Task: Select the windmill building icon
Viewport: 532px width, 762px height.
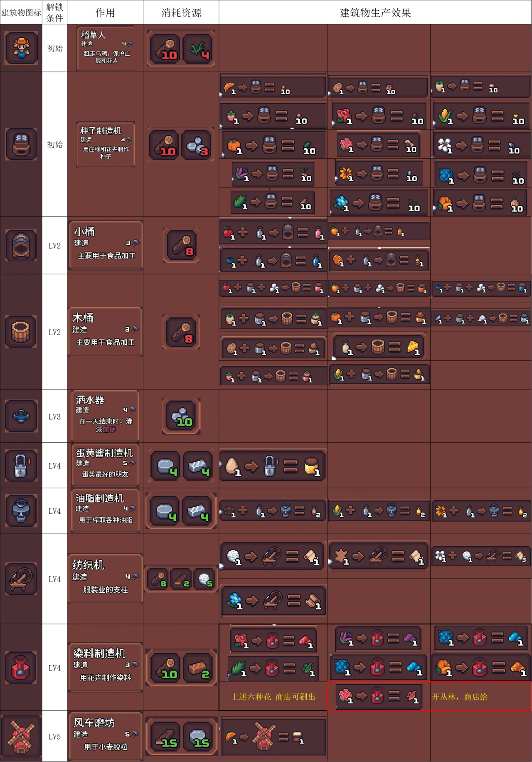Action: (x=21, y=736)
